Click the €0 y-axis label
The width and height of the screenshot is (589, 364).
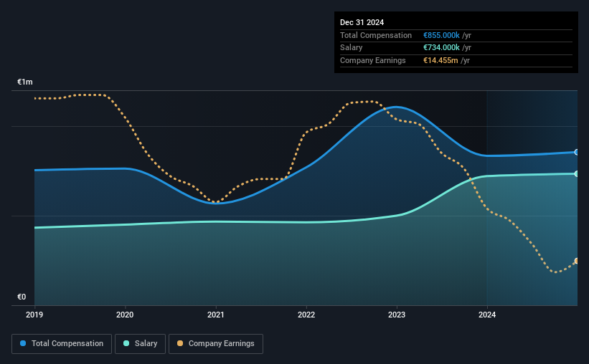[22, 297]
